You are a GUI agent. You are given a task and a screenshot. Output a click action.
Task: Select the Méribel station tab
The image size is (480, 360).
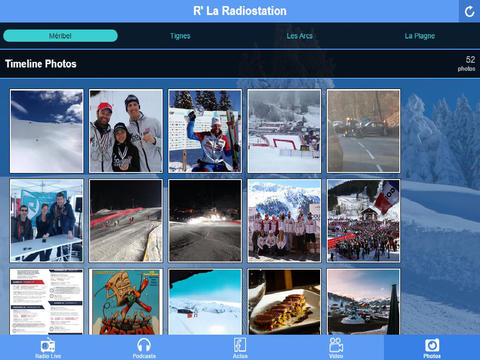(60, 36)
